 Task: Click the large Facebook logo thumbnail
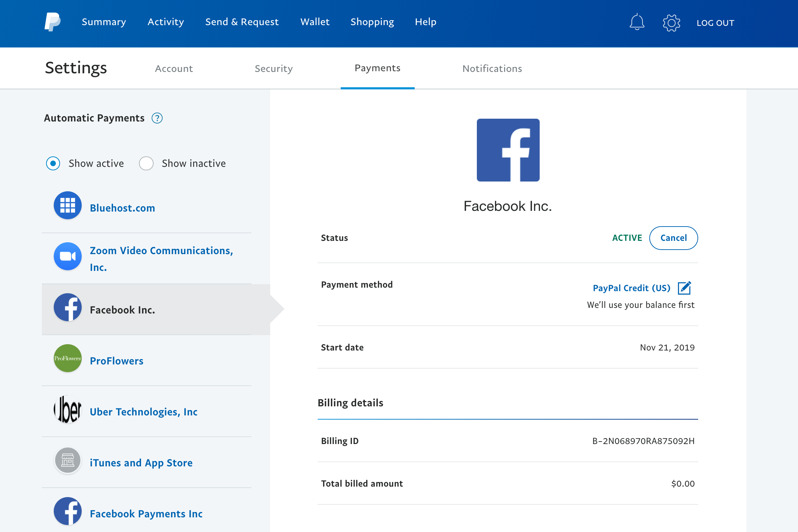(508, 150)
